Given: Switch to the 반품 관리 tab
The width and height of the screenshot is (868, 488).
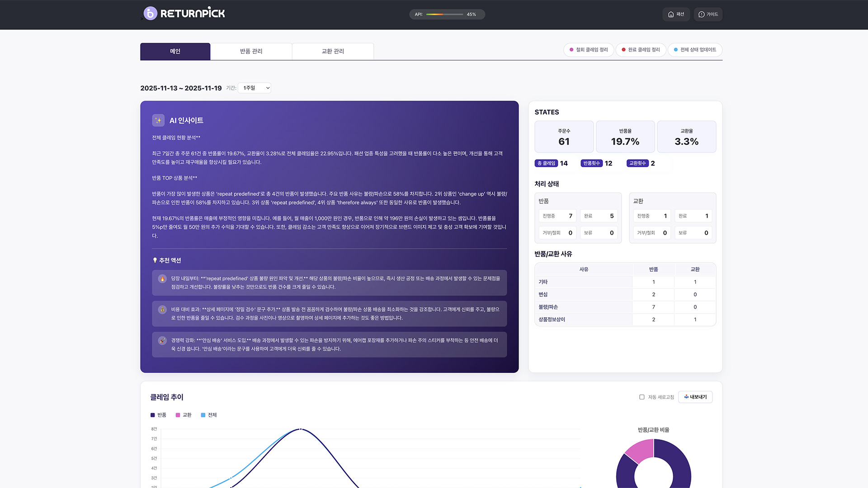Looking at the screenshot, I should click(251, 52).
